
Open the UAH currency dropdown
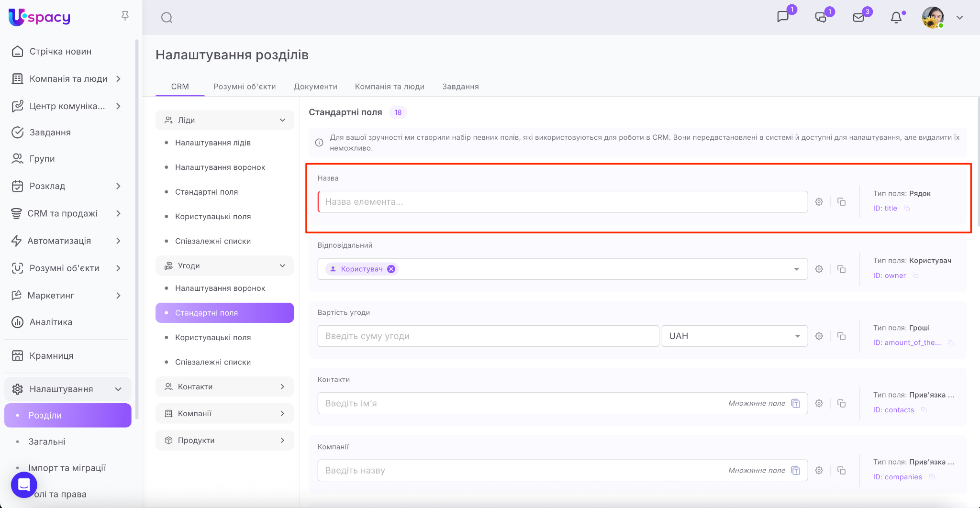734,336
